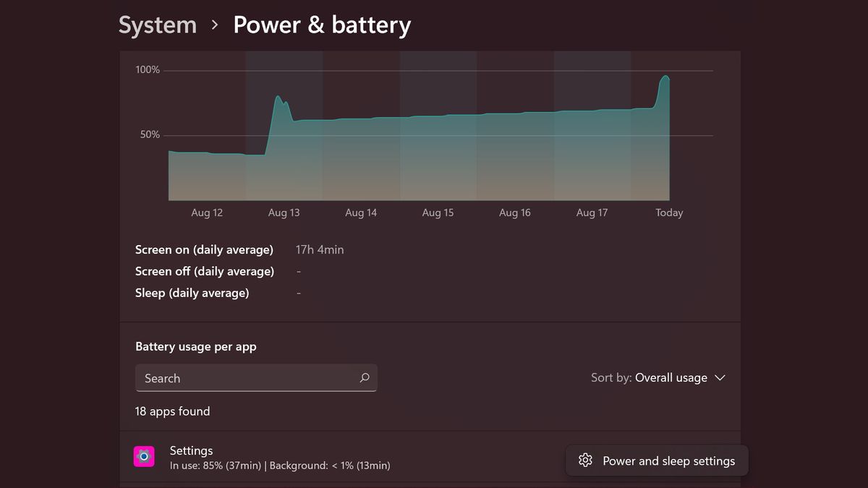The image size is (868, 488).
Task: Navigate back using the System breadcrumb
Action: [x=157, y=25]
